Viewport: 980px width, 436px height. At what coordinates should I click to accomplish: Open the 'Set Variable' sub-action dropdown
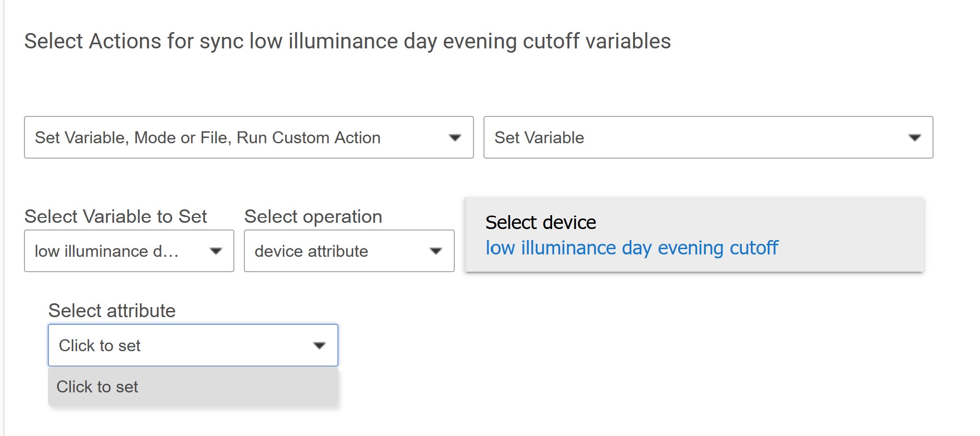pos(708,138)
